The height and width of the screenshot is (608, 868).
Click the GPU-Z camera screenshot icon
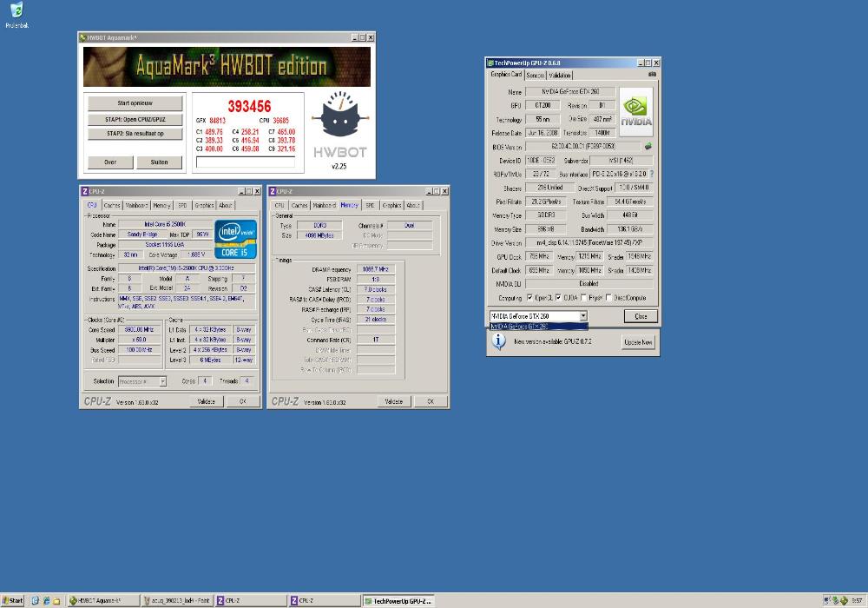coord(652,74)
